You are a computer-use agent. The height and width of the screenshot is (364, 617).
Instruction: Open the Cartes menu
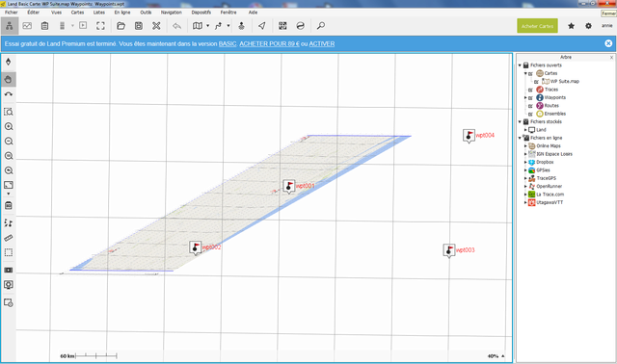77,13
